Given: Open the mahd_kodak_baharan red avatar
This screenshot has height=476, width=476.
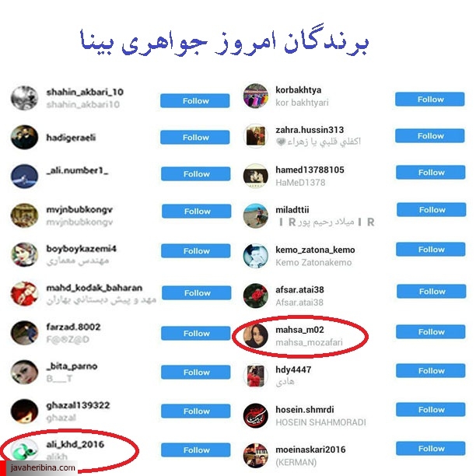Looking at the screenshot, I should point(24,293).
